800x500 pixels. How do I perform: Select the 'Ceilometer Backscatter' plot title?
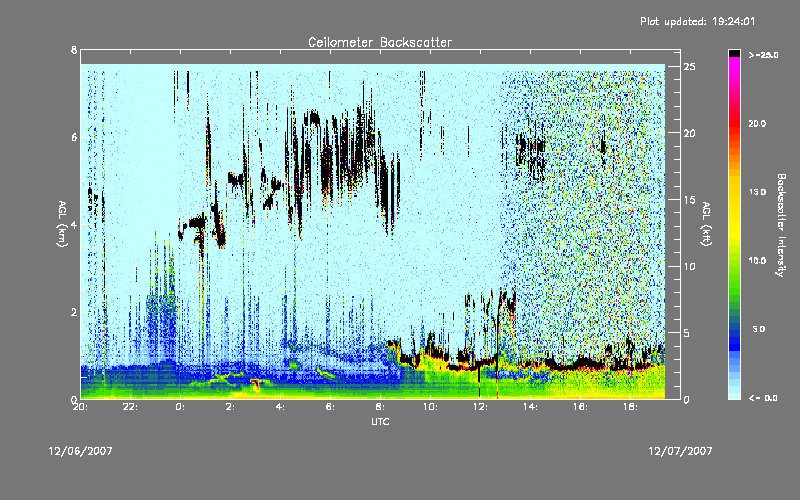pos(380,42)
